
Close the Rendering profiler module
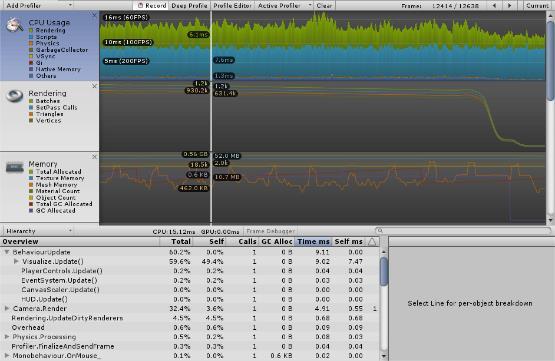94,86
